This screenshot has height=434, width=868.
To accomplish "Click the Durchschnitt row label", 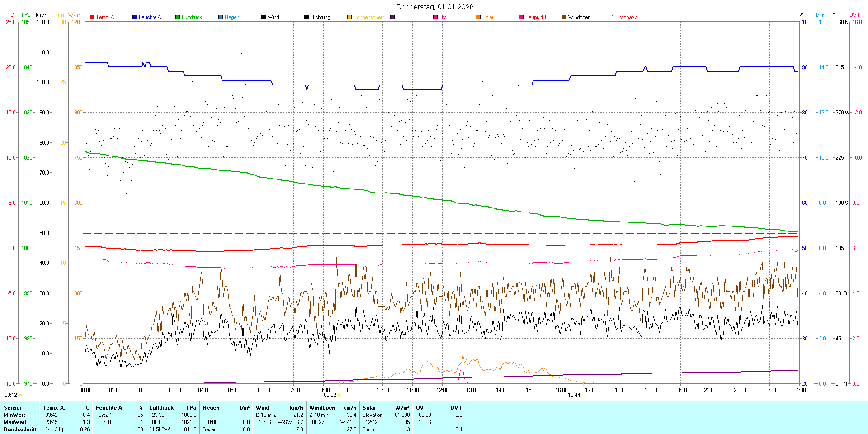I will click(x=20, y=429).
